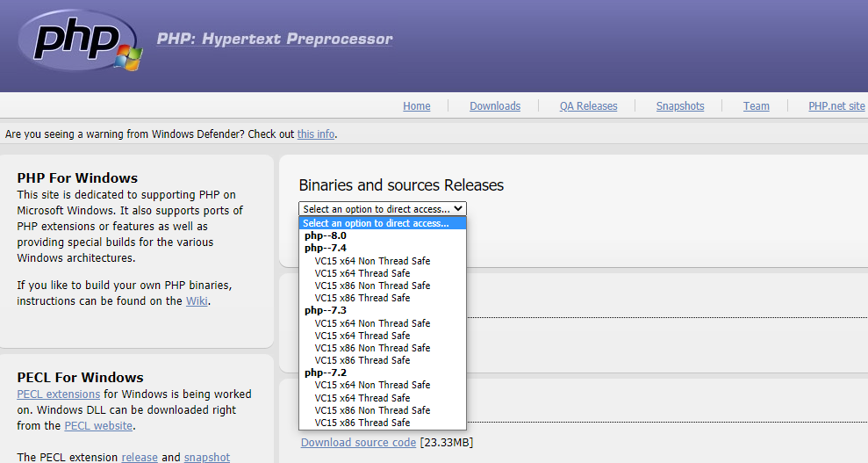Open the Snapshots navigation link
This screenshot has height=463, width=868.
pos(680,105)
